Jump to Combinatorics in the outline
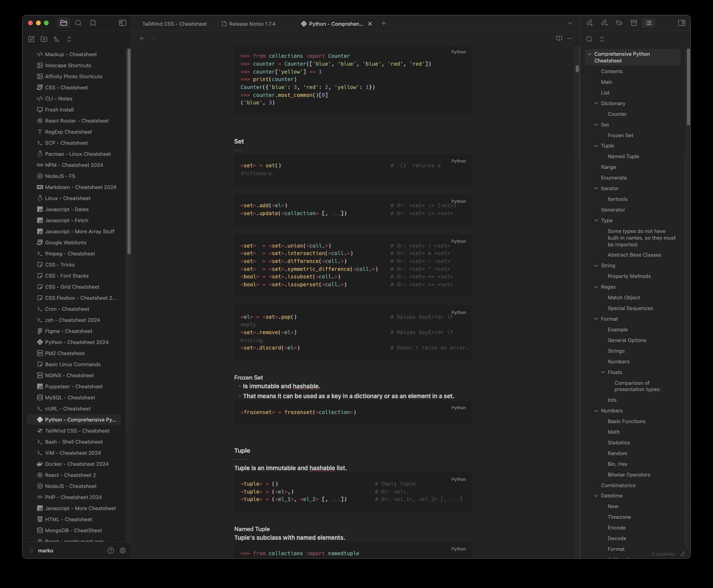The width and height of the screenshot is (713, 588). (x=618, y=485)
